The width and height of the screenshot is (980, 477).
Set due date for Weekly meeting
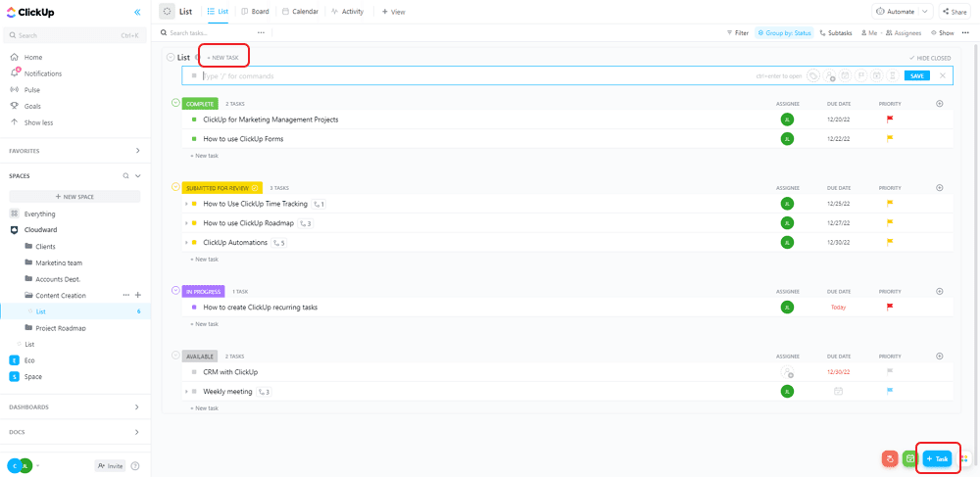[838, 392]
